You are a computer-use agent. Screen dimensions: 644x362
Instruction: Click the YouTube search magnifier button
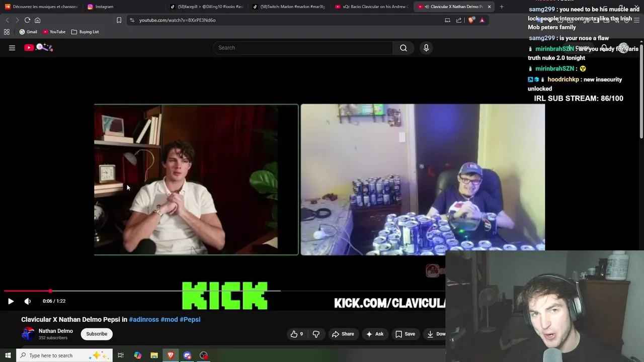[x=404, y=48]
